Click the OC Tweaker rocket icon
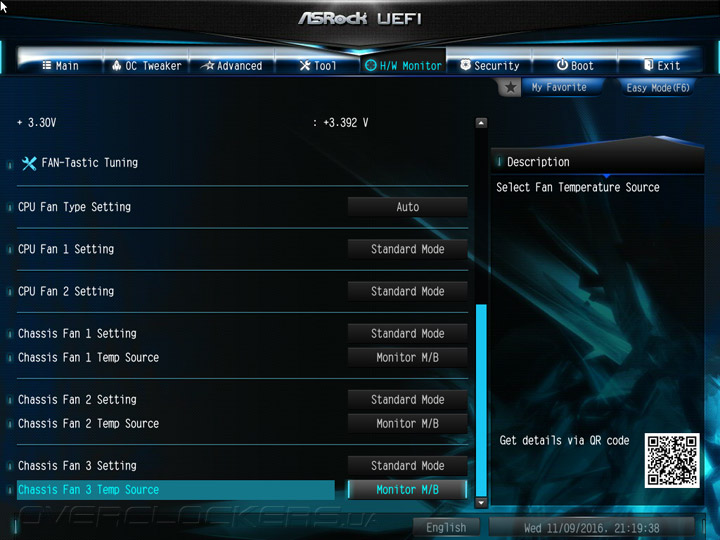 (117, 66)
